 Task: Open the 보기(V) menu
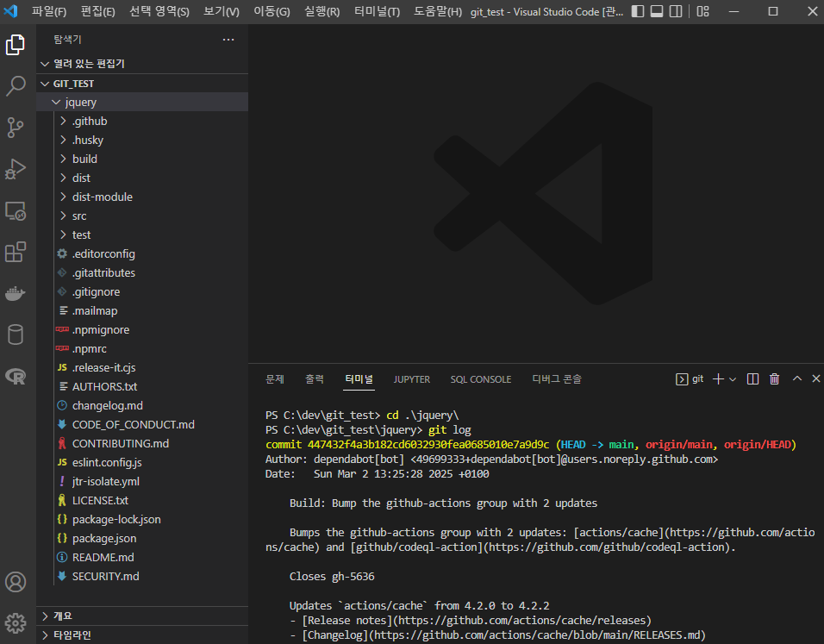point(222,11)
